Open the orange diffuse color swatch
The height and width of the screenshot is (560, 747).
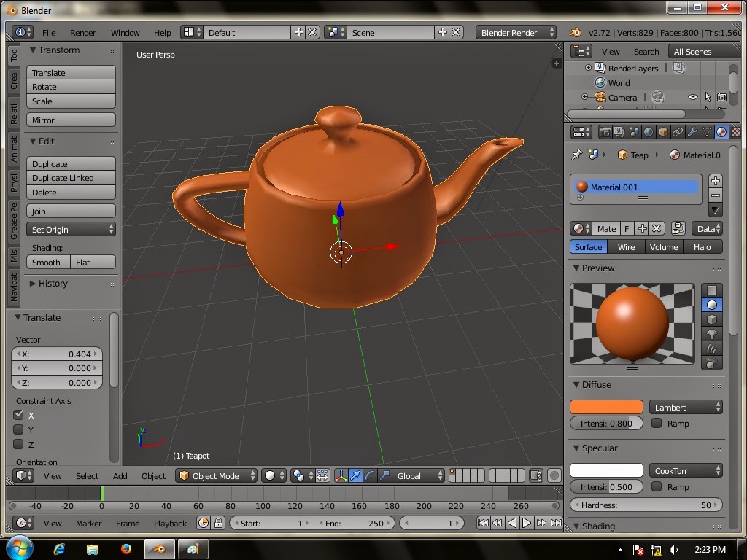[x=606, y=407]
